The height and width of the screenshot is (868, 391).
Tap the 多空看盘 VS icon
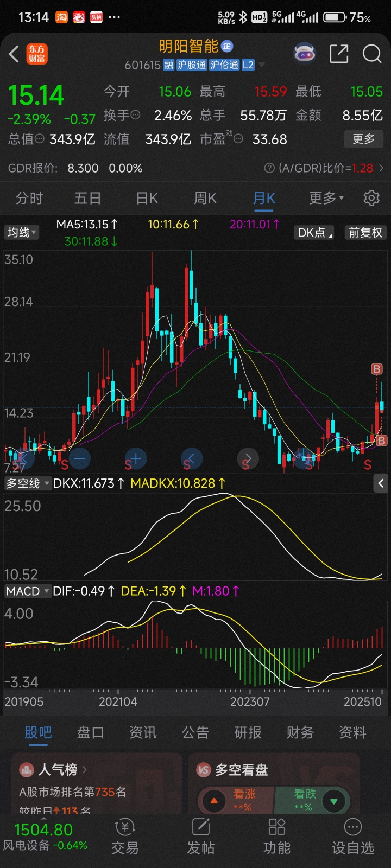204,770
